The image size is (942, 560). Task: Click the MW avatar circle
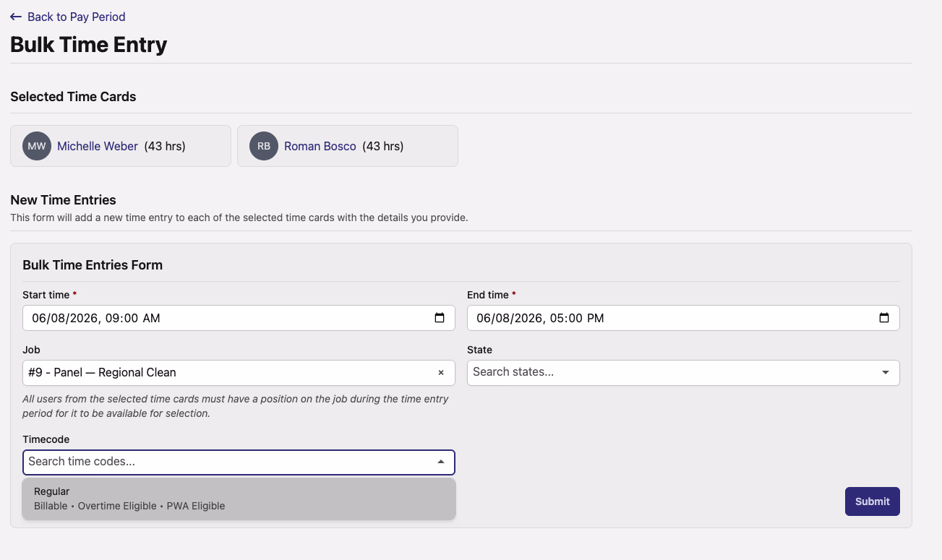tap(37, 146)
